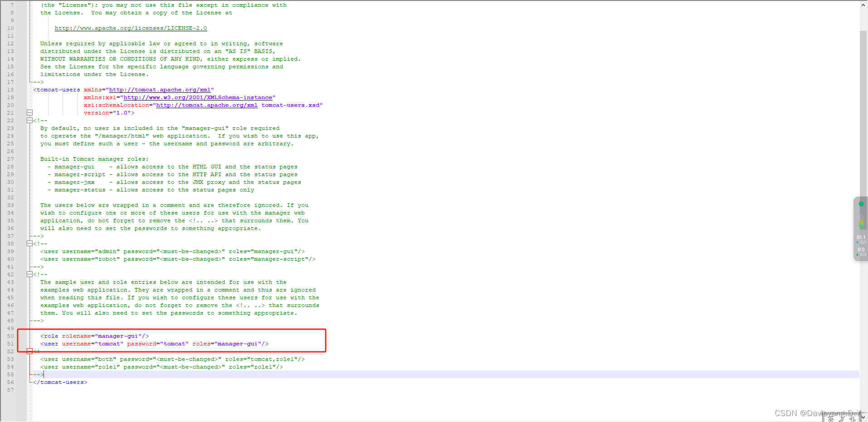Click the closing </tomcat-users> tag
This screenshot has width=868, height=422.
point(60,382)
